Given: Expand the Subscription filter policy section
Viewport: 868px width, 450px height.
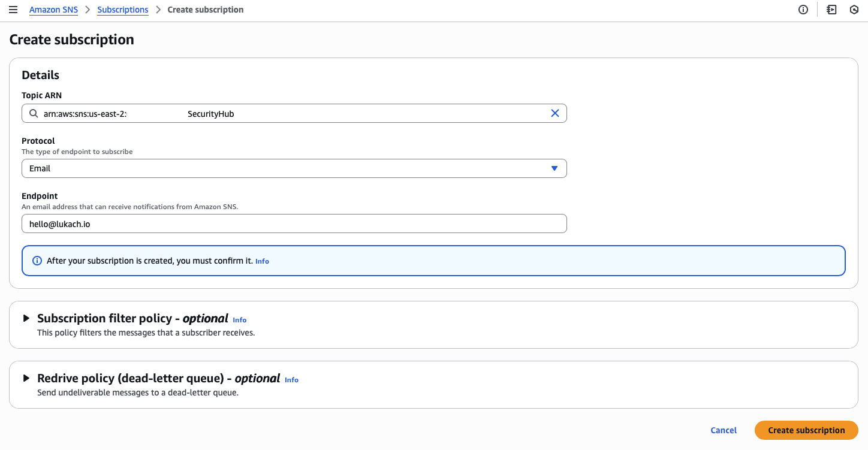Looking at the screenshot, I should (x=26, y=318).
